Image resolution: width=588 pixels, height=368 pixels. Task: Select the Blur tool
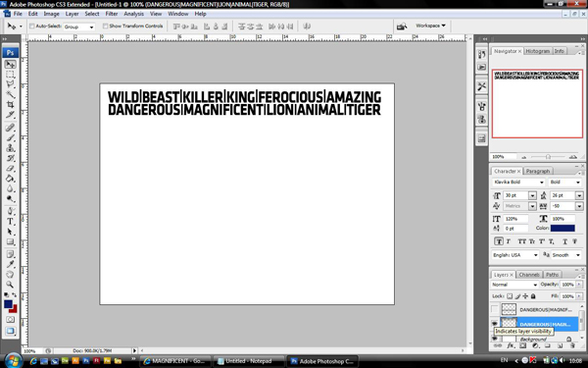(x=10, y=188)
